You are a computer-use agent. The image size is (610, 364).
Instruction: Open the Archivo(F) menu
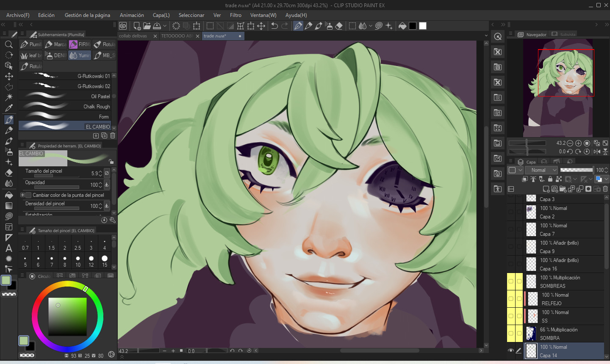(x=18, y=15)
